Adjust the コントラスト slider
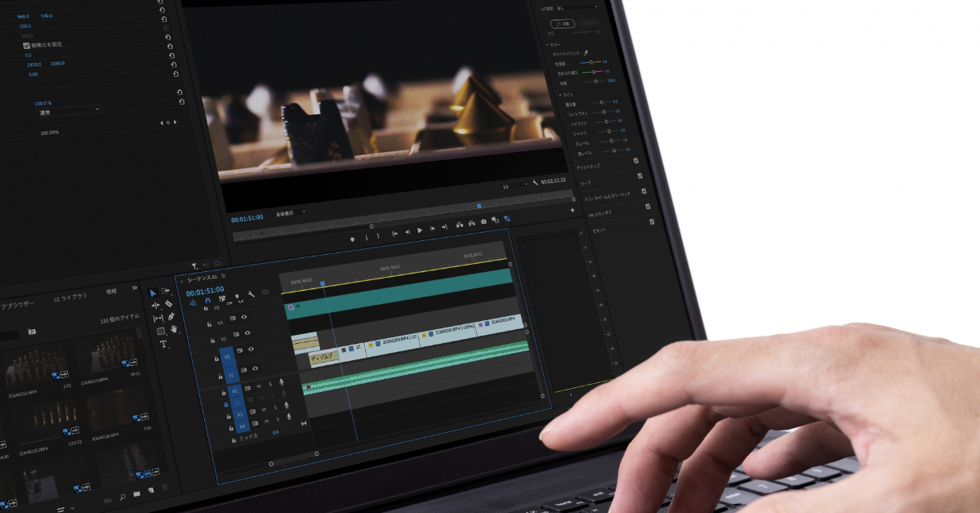 point(604,112)
